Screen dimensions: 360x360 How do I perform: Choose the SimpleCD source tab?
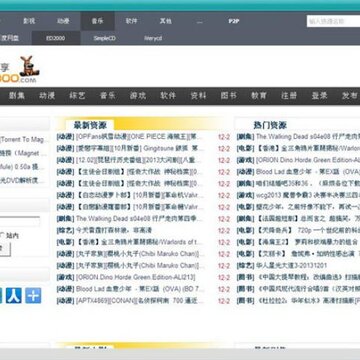click(x=104, y=38)
